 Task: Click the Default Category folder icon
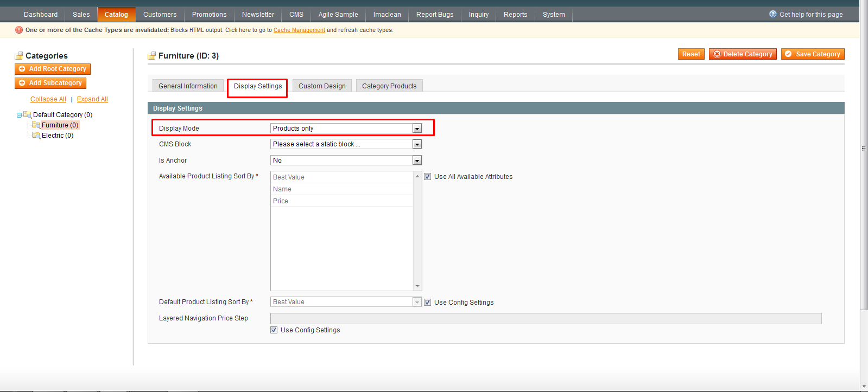click(27, 114)
